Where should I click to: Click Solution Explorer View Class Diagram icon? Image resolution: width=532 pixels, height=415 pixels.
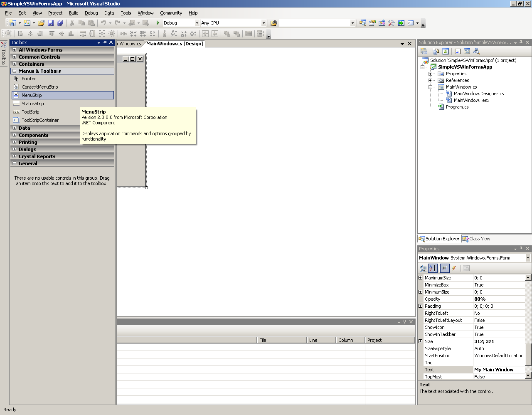pos(477,51)
